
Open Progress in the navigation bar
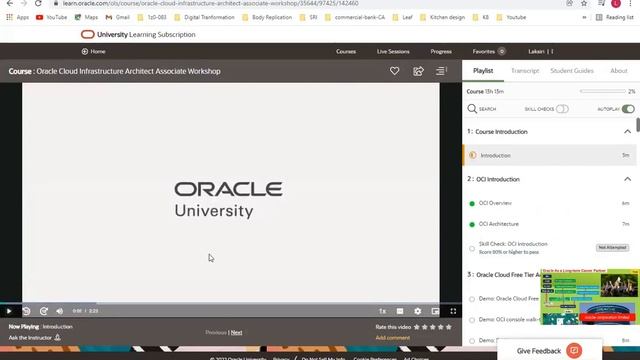click(441, 51)
